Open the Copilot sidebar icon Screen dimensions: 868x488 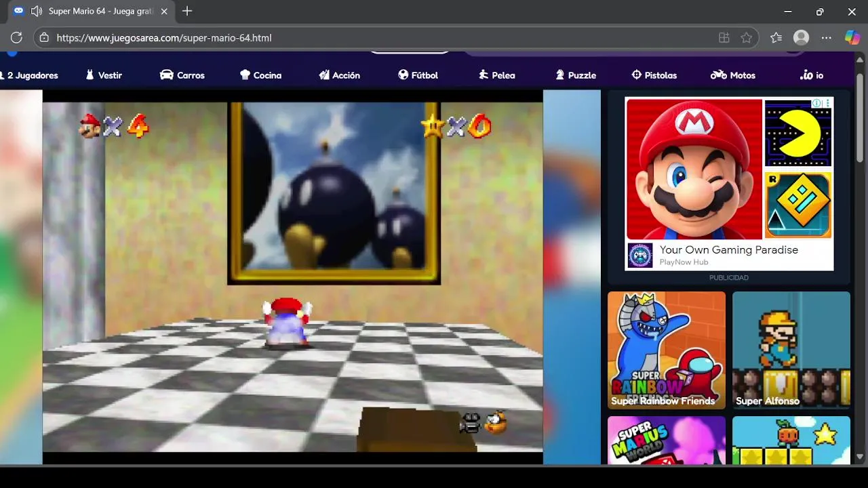tap(852, 38)
